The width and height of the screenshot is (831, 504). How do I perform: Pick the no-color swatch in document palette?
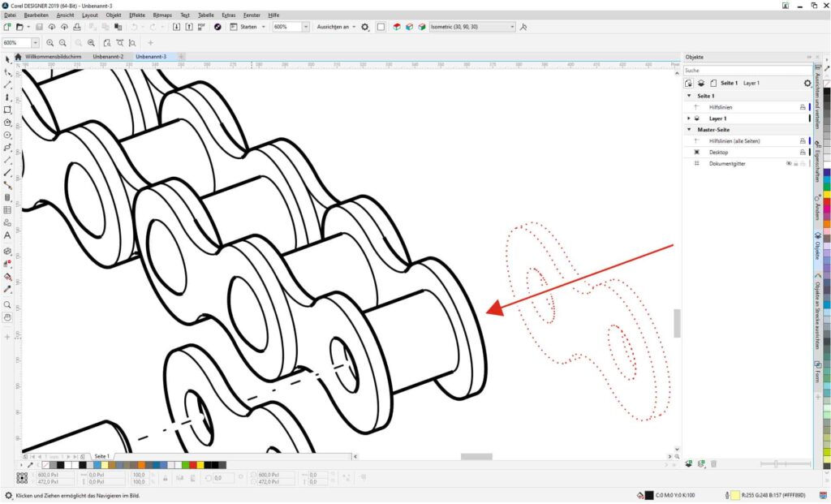(45, 465)
